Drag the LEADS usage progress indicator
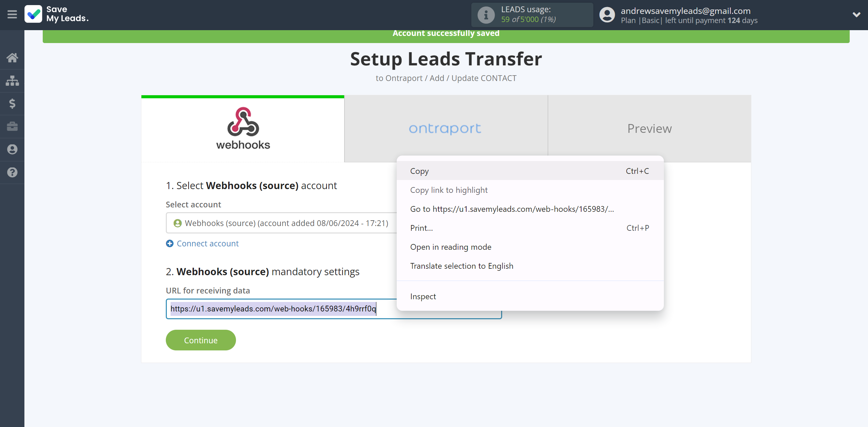Viewport: 868px width, 427px height. click(x=530, y=14)
